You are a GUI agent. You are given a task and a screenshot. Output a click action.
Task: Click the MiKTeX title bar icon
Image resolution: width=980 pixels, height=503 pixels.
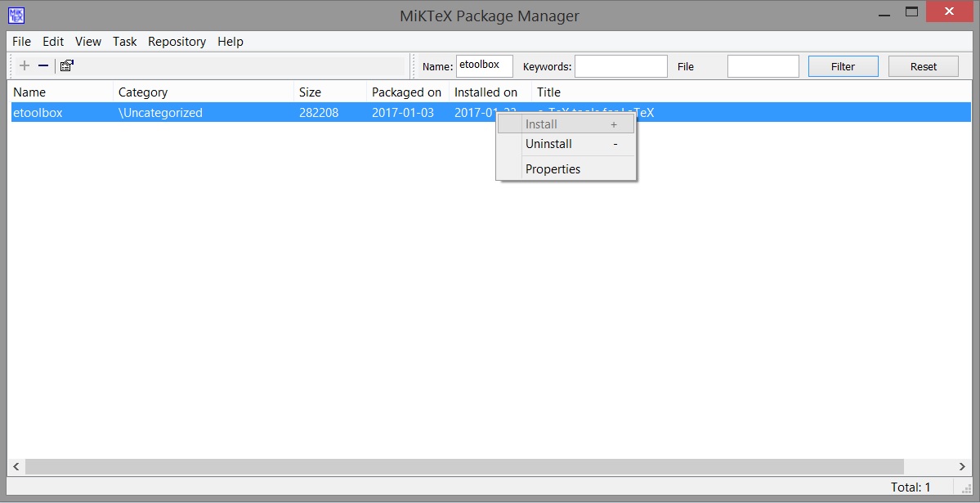click(x=16, y=15)
